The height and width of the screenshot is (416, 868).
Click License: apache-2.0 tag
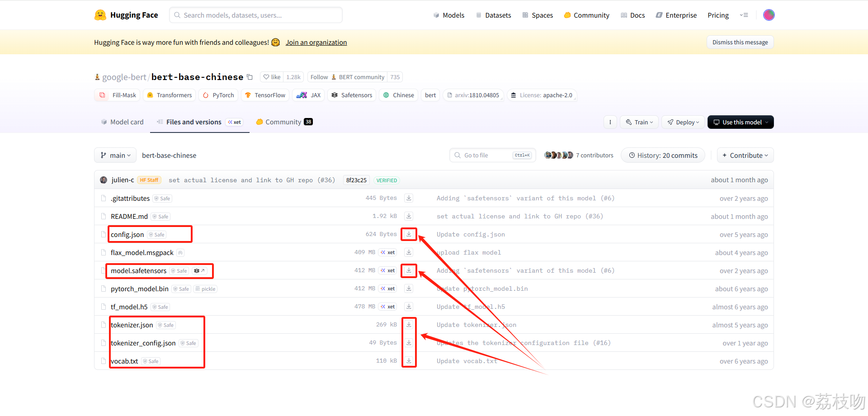(x=542, y=95)
